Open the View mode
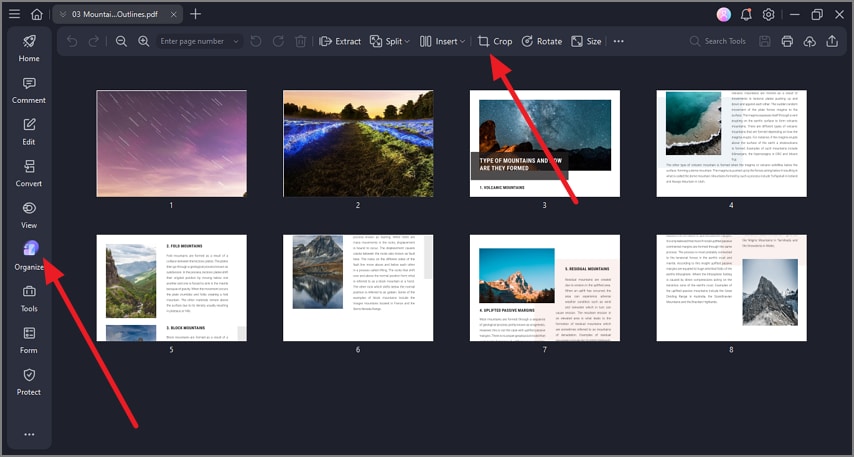 tap(29, 215)
